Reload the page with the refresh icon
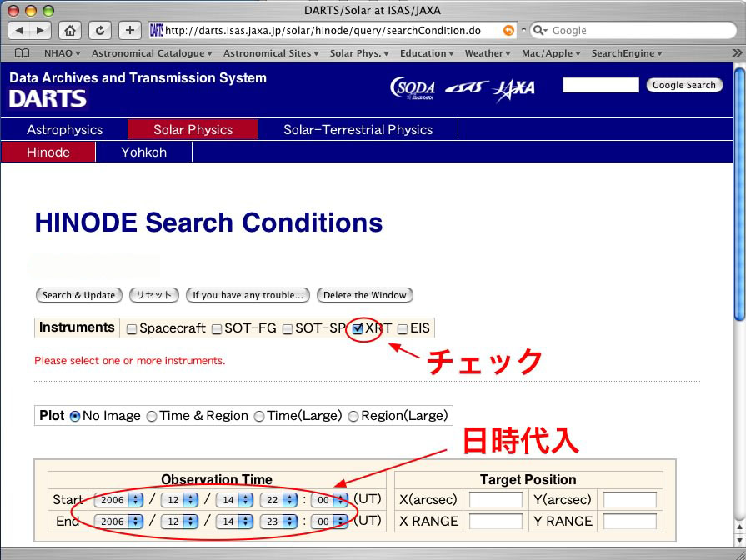 point(100,31)
